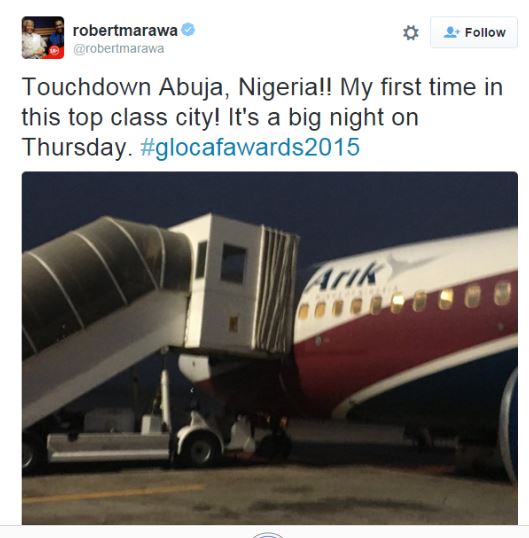
Task: Open robertmarawa's profile picture
Action: (x=43, y=37)
